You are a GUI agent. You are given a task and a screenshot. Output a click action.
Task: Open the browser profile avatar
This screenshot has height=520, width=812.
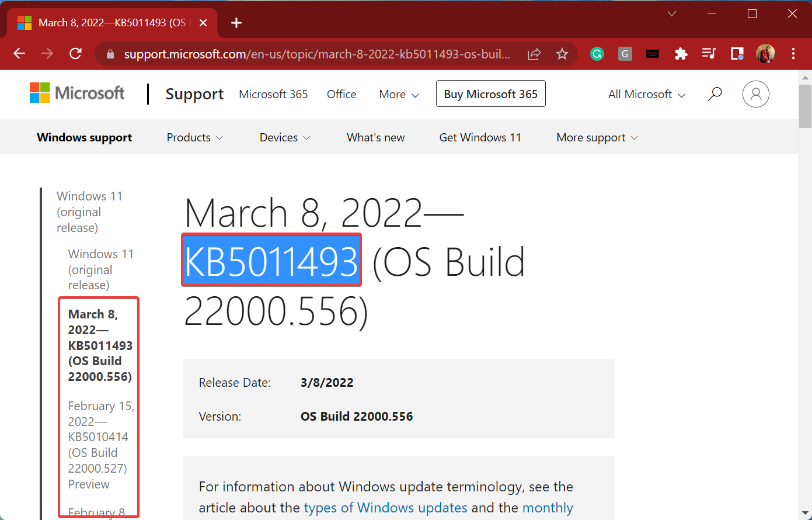pyautogui.click(x=765, y=53)
